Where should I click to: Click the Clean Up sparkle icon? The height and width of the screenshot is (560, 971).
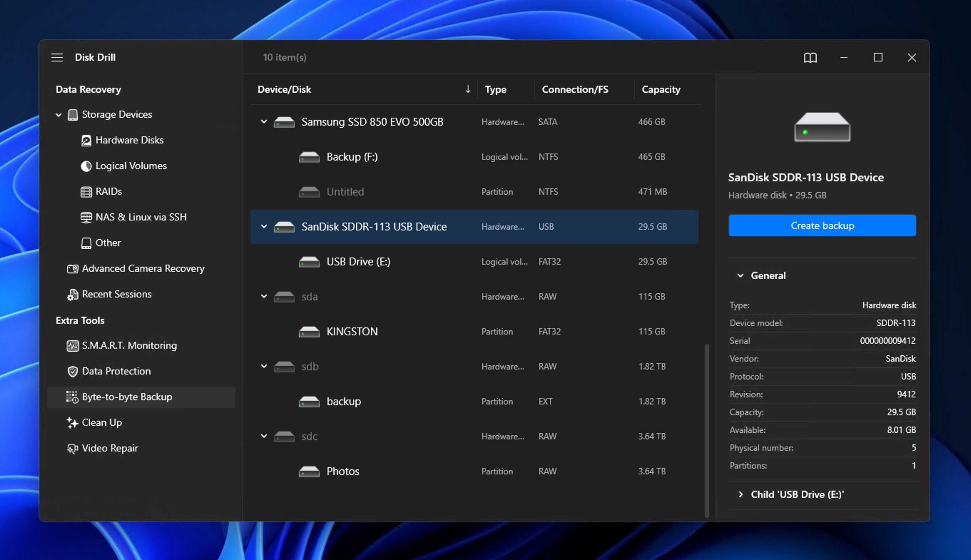[72, 423]
